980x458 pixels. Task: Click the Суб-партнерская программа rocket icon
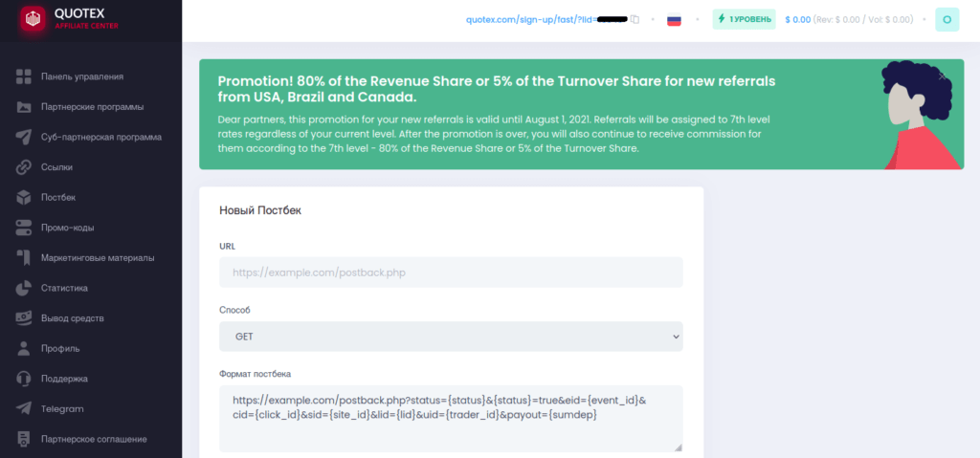[x=24, y=137]
